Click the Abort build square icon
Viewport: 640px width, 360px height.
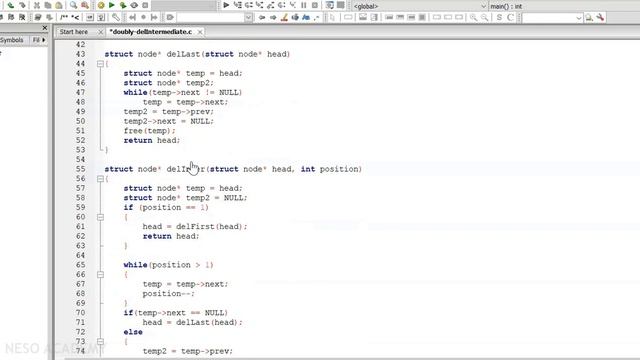click(x=145, y=5)
